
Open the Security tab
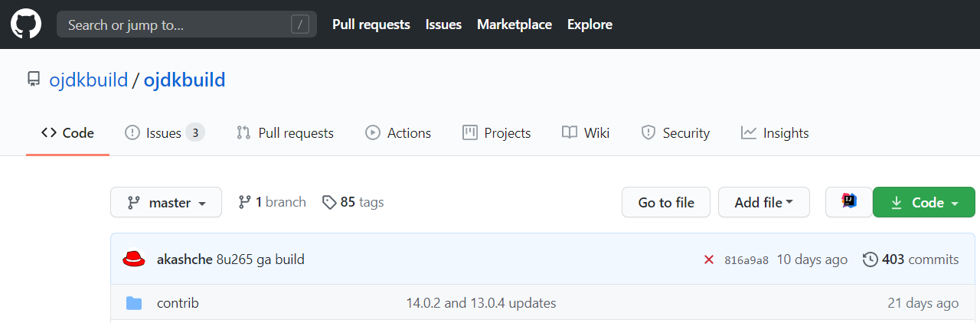pyautogui.click(x=675, y=133)
